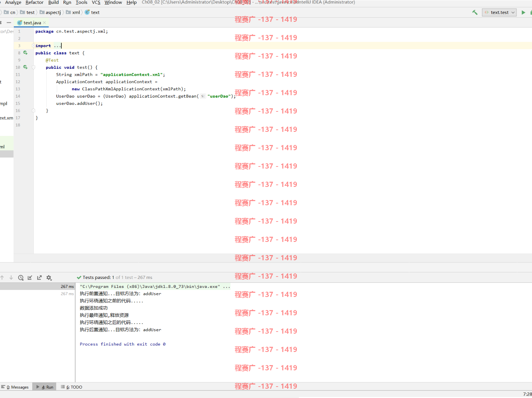Open the 6: TODO tool window

point(72,387)
